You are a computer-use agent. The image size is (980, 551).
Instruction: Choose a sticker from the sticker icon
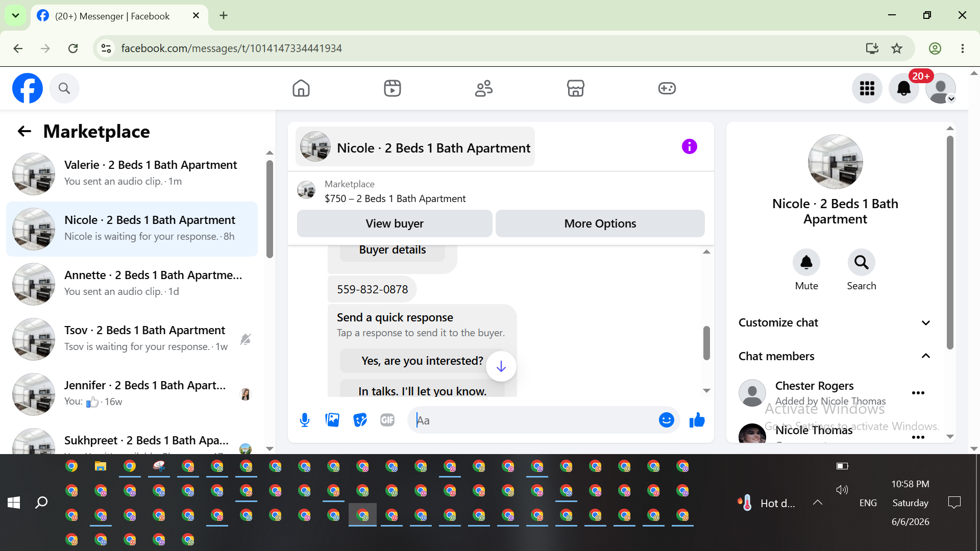[360, 420]
